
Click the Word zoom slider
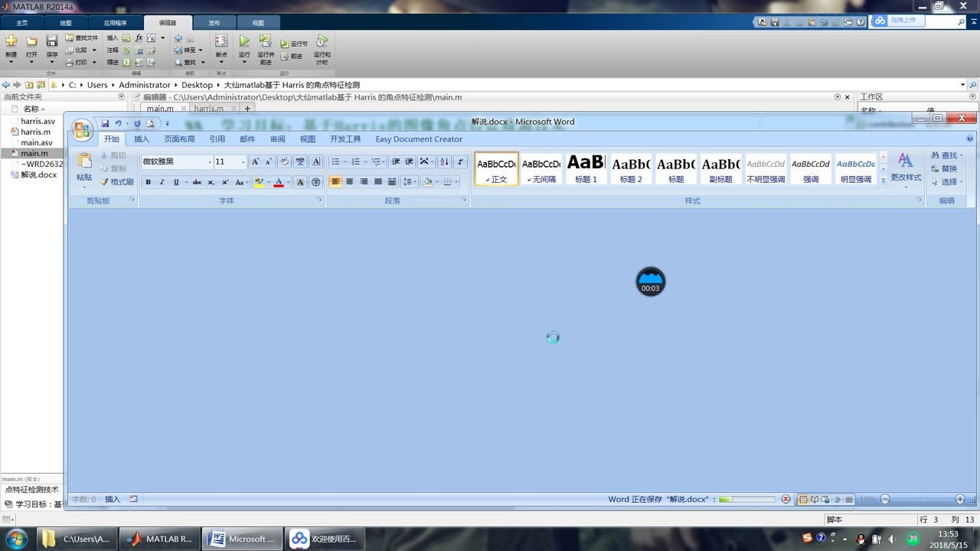click(923, 500)
